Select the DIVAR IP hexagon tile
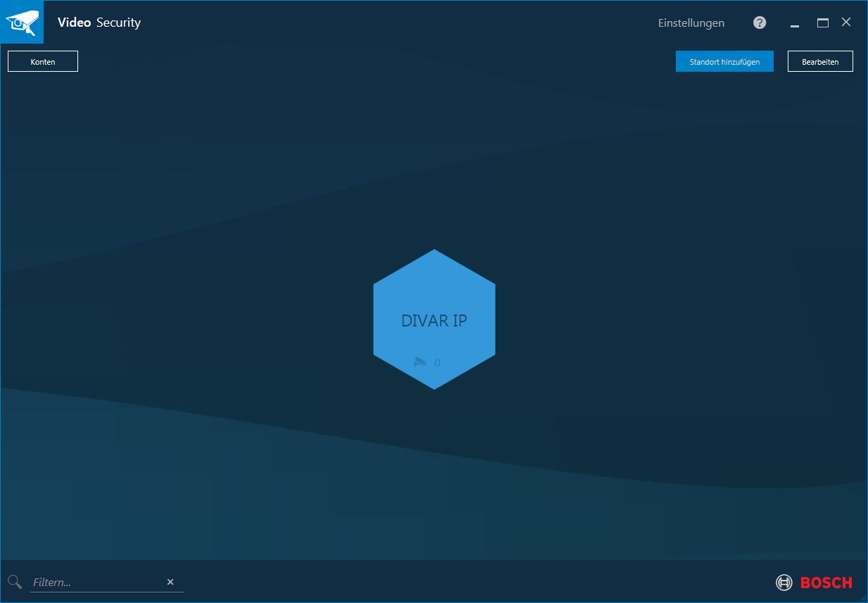Viewport: 868px width, 603px height. point(434,320)
